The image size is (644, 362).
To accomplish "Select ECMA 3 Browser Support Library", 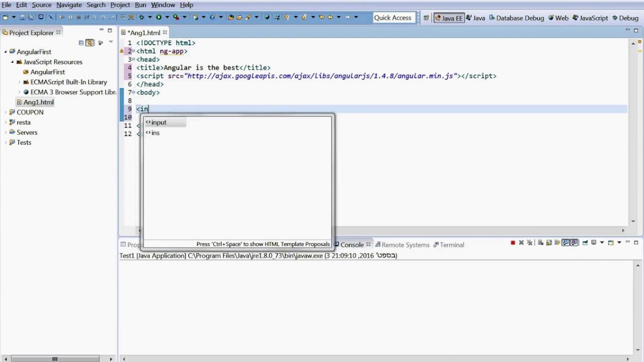I will (x=70, y=92).
